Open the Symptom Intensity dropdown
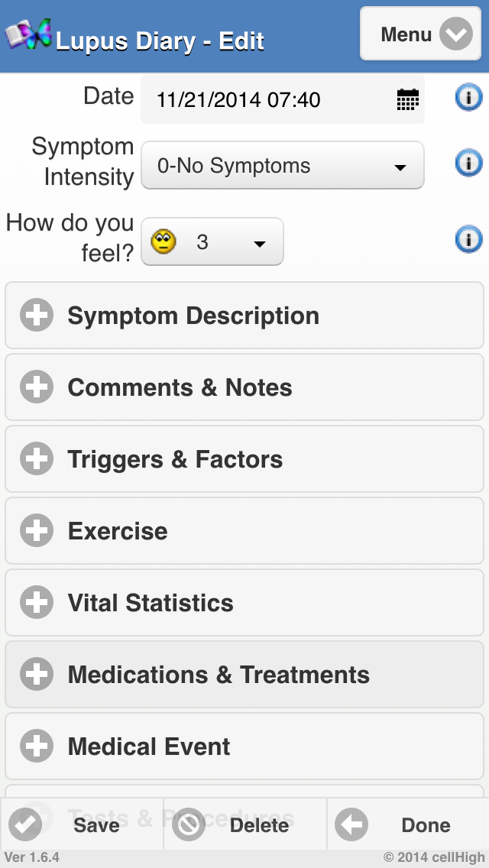489x868 pixels. pos(282,166)
